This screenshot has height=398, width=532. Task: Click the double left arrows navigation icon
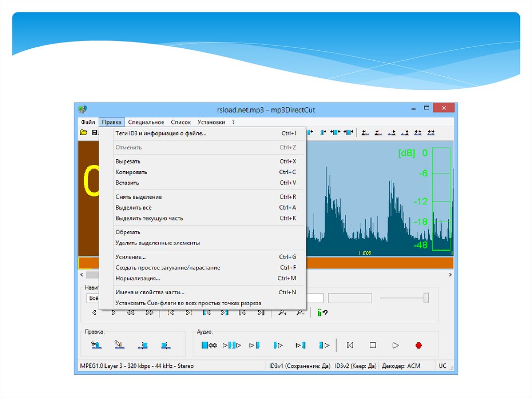coord(130,312)
